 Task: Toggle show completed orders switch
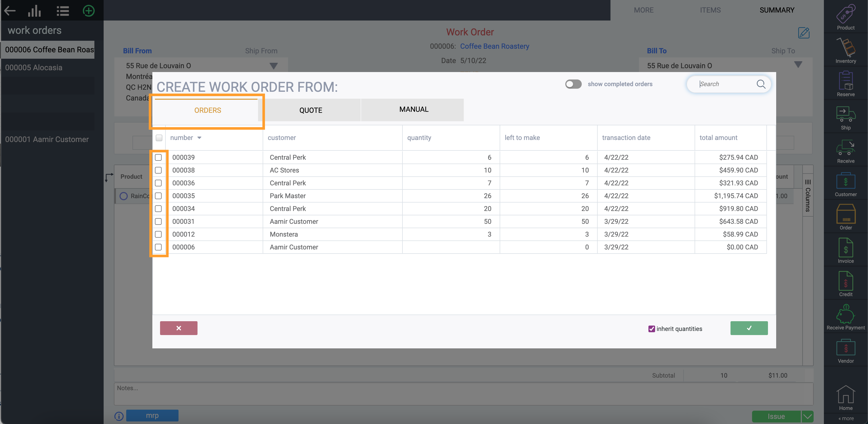(x=573, y=84)
